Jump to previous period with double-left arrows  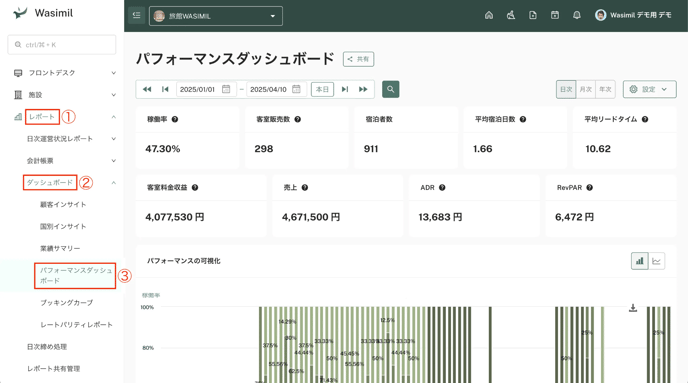(147, 89)
